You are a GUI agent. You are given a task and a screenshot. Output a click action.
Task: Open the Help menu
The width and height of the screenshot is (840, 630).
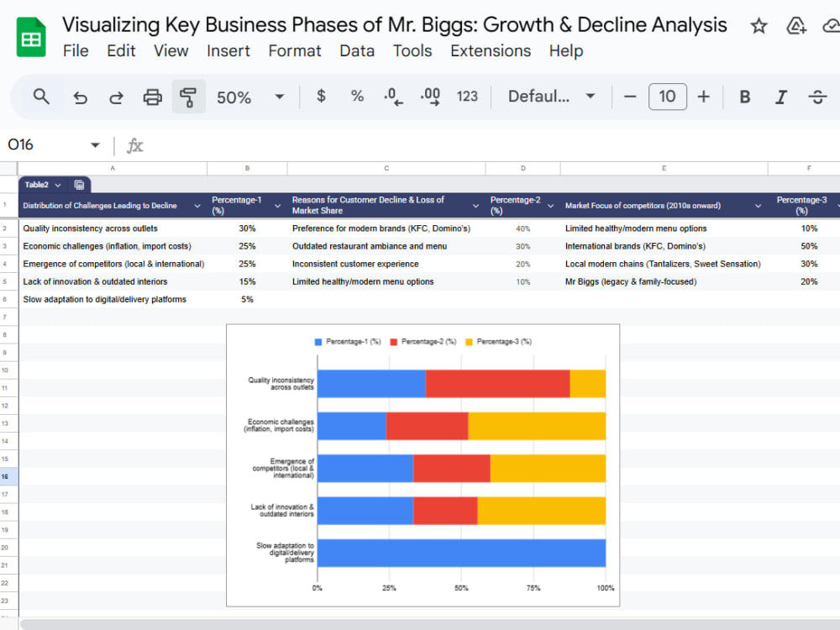[x=566, y=51]
